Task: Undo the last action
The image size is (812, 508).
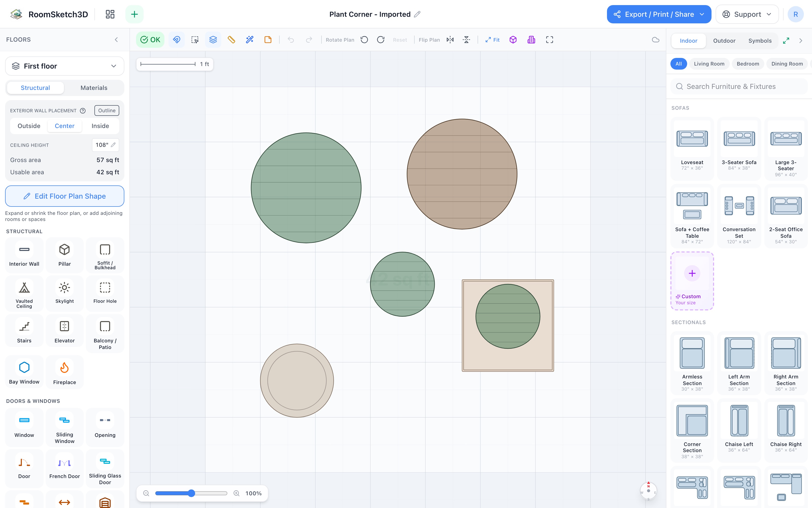Action: click(x=291, y=40)
